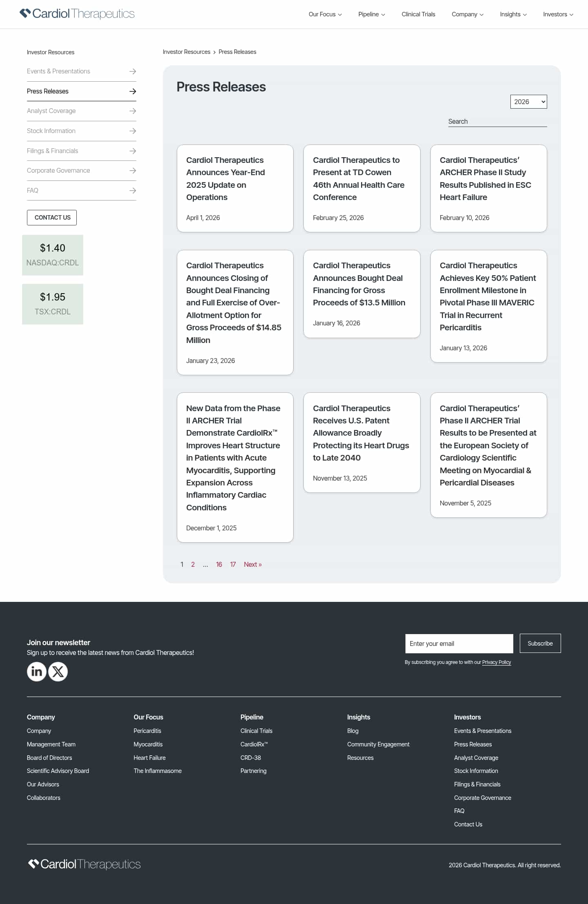Open Year-End 2025 Update on Operations release
The height and width of the screenshot is (904, 588).
click(x=235, y=188)
